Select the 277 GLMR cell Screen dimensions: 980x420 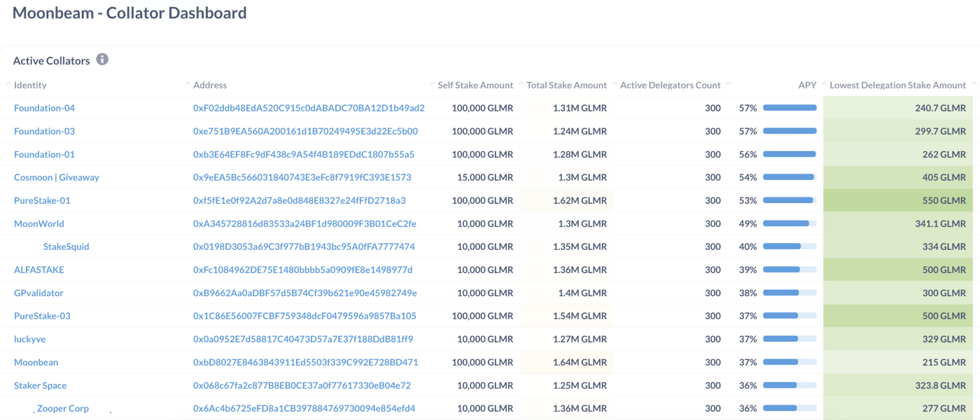[x=898, y=408]
